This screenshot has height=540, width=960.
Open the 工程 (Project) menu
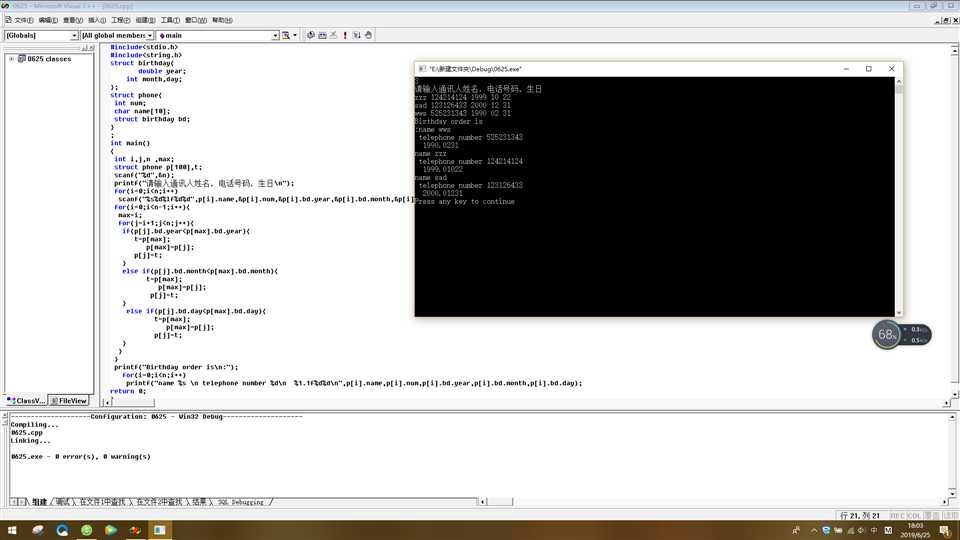tap(121, 20)
